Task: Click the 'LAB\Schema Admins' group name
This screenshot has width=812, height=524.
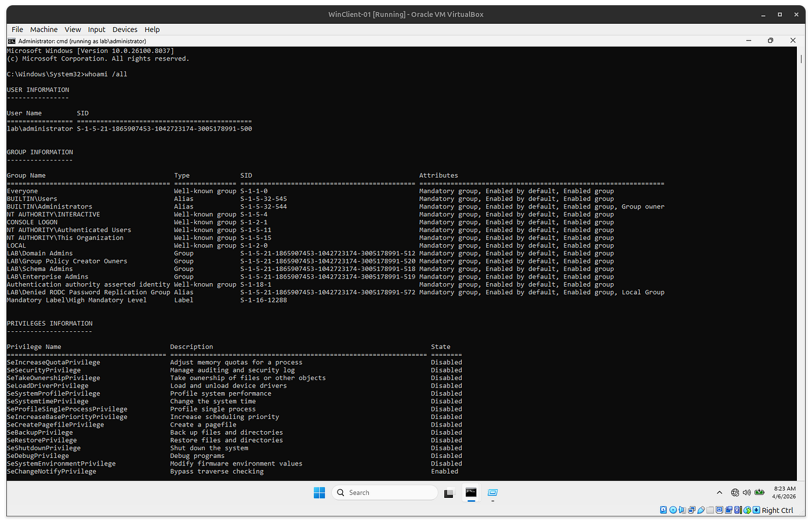Action: (40, 269)
